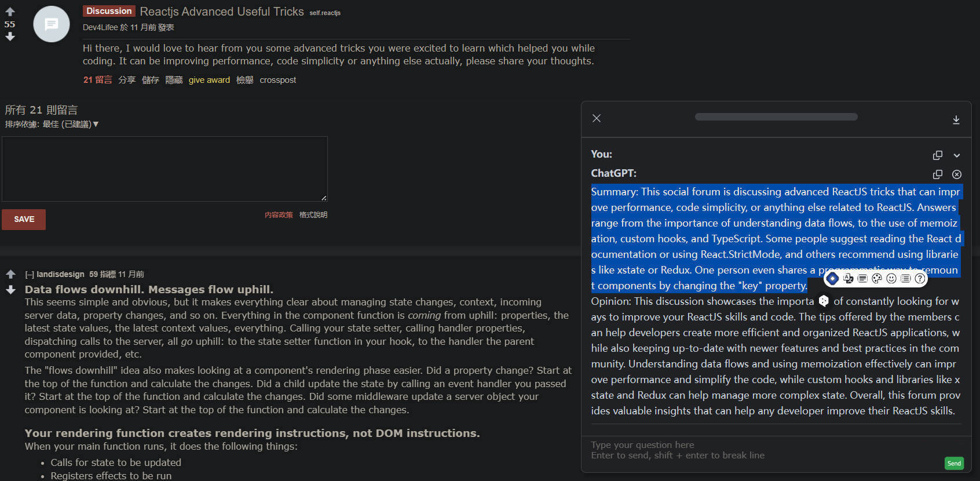Click the Send button in the chat panel
The width and height of the screenshot is (980, 481).
pos(954,464)
